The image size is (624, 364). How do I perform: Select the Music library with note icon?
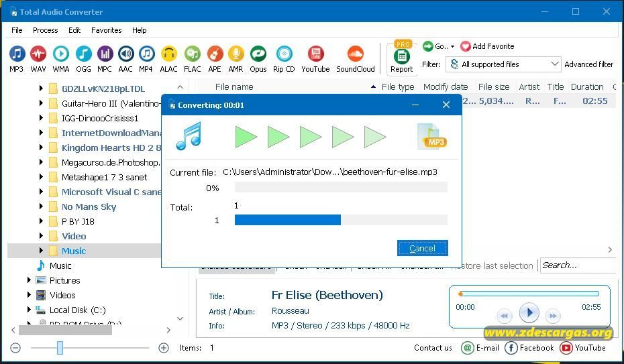click(54, 265)
